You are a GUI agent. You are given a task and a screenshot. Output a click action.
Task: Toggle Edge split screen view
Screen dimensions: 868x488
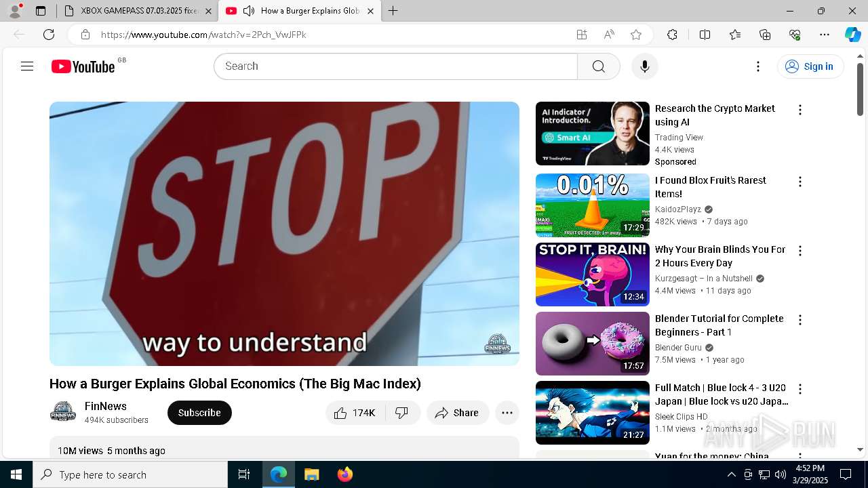(x=705, y=35)
